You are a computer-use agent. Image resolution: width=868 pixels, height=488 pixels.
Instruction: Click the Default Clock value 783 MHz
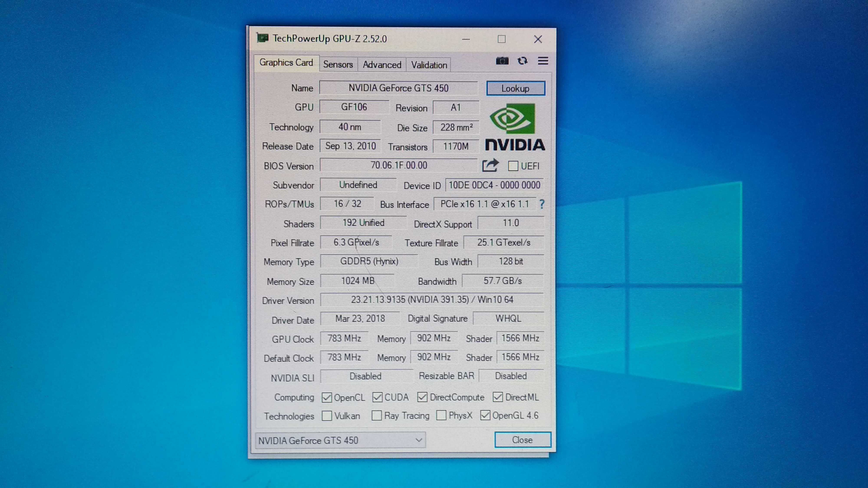pyautogui.click(x=344, y=357)
